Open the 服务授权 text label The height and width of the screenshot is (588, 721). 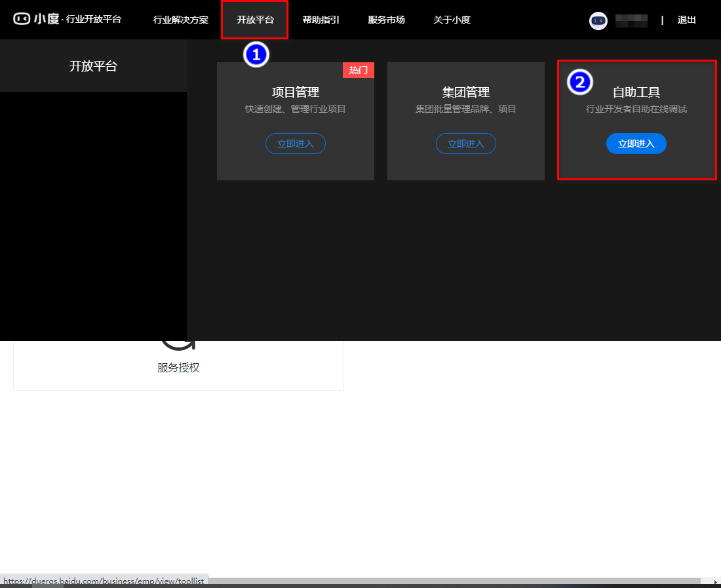pyautogui.click(x=178, y=368)
